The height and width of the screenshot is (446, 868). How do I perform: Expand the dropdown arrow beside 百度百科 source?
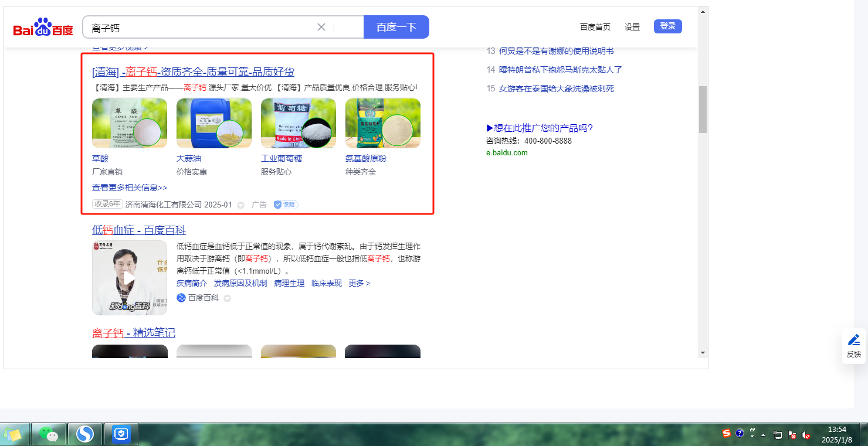(x=227, y=298)
